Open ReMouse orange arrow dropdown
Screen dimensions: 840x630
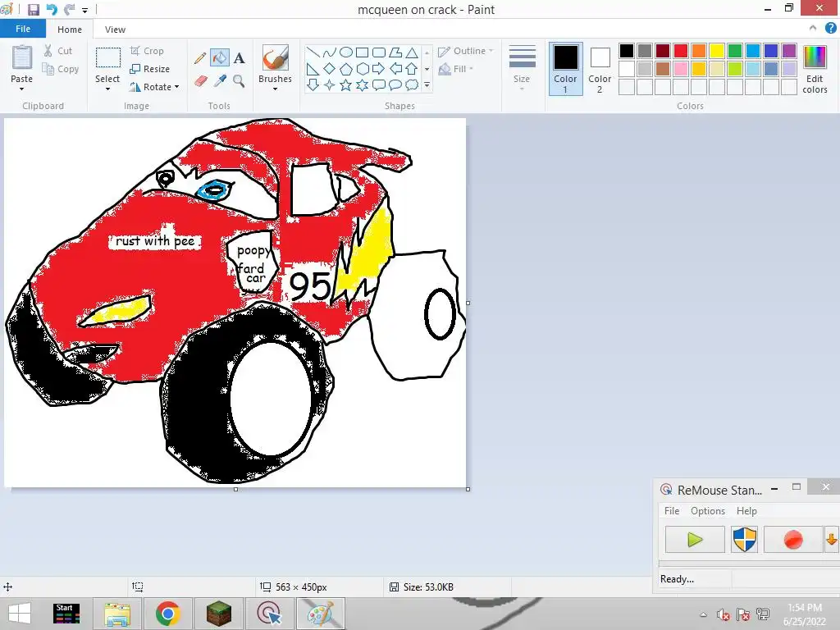(832, 540)
